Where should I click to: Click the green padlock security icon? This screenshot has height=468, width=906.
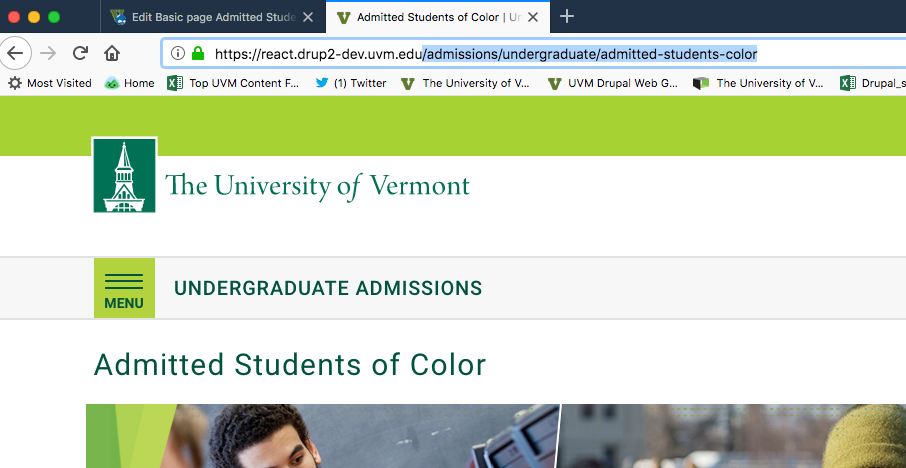[x=198, y=54]
